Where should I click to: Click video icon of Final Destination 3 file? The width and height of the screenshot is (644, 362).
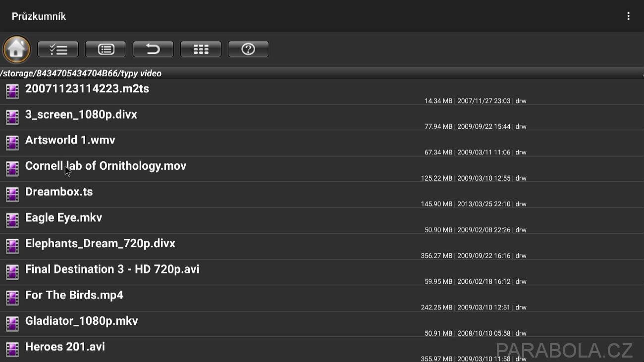point(12,272)
